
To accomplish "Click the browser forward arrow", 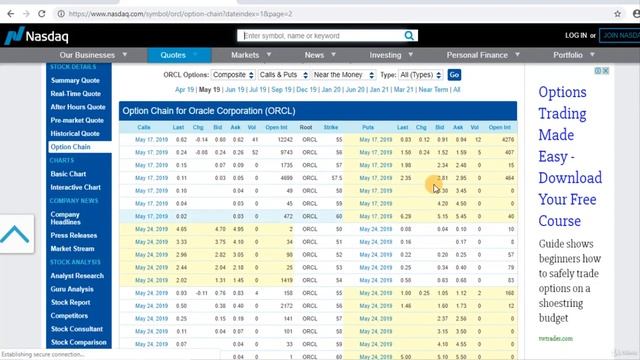I will (26, 14).
